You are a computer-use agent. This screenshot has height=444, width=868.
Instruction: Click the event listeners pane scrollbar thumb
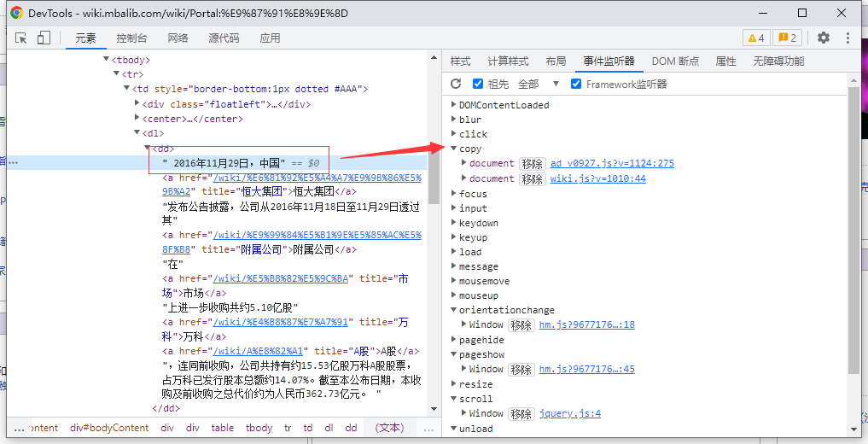pyautogui.click(x=854, y=231)
